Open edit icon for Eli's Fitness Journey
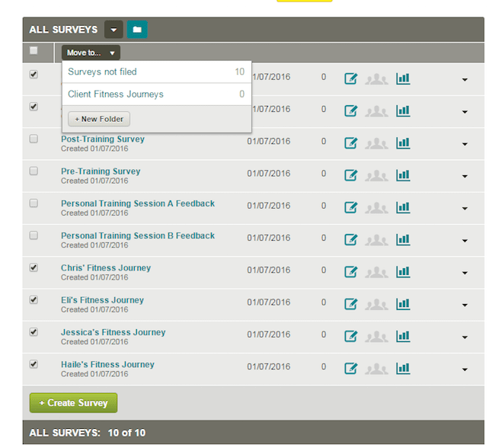Screen dimensions: 495x448 (x=350, y=303)
